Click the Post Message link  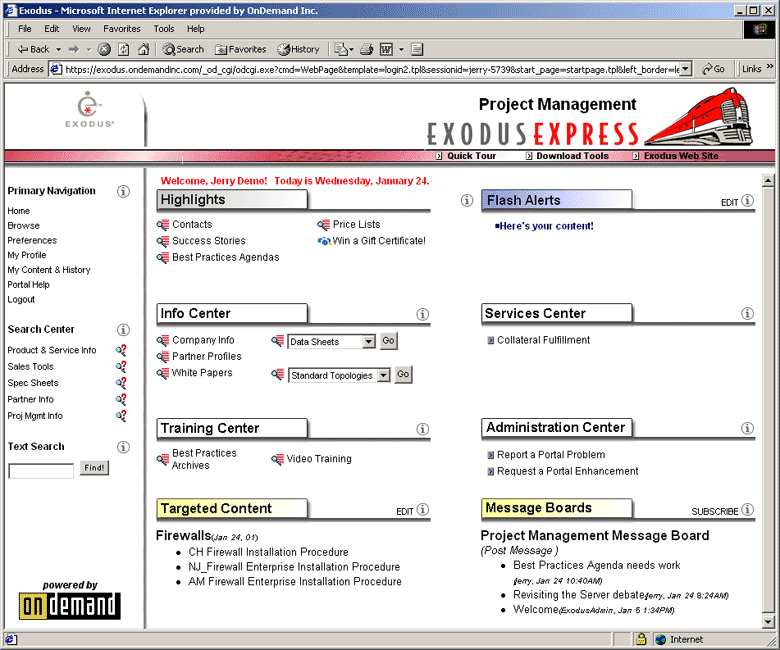(x=519, y=551)
